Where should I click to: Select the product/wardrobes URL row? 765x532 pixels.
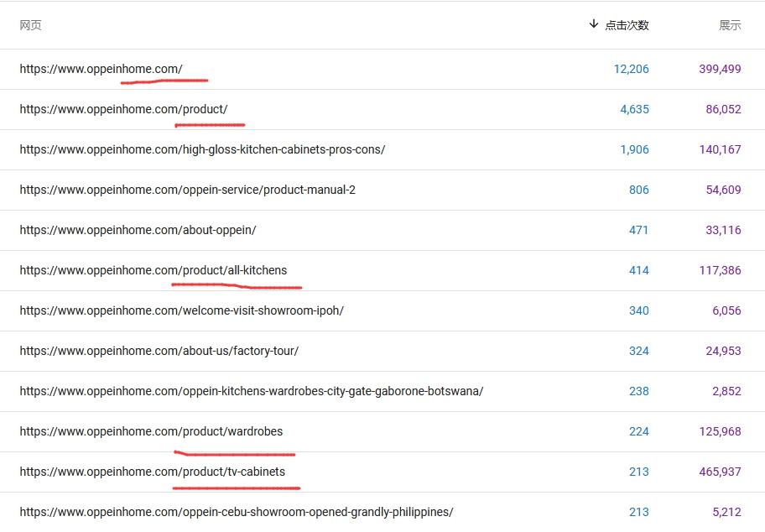click(x=151, y=431)
